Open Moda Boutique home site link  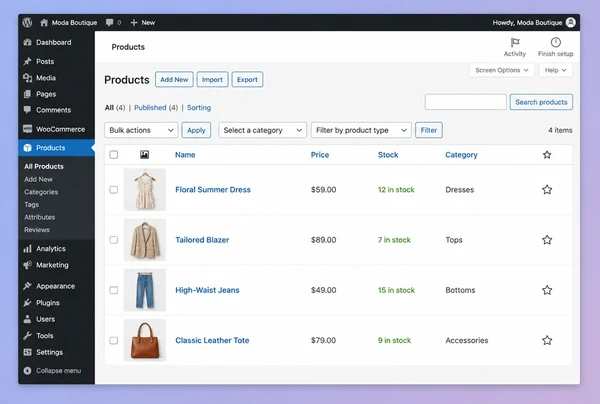[68, 23]
